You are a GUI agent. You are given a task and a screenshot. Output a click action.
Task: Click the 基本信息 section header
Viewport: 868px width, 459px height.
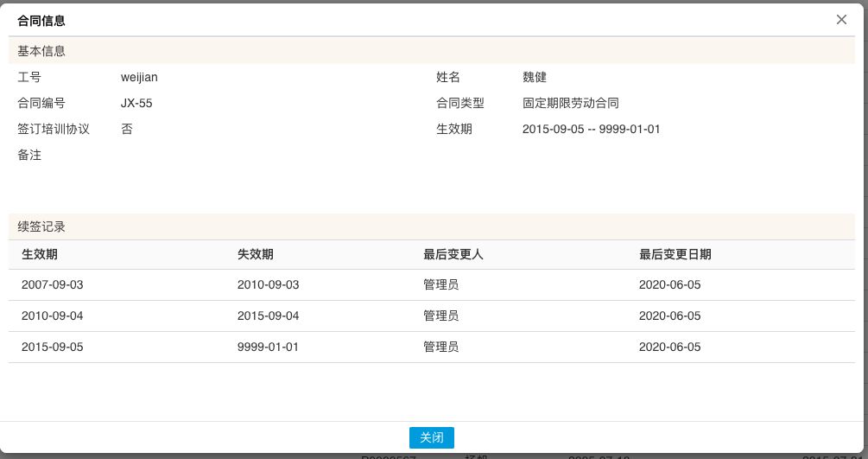(x=41, y=51)
